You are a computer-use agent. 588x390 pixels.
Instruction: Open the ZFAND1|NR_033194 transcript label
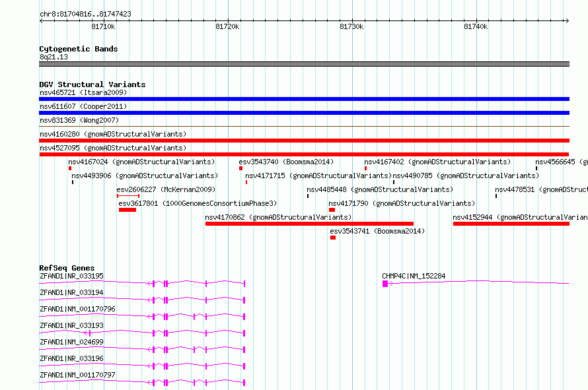(71, 292)
